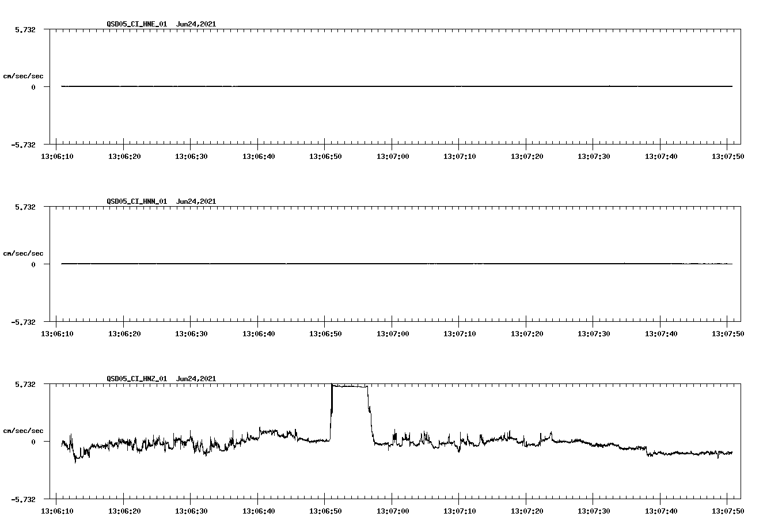The width and height of the screenshot is (782, 532).
Task: Click 13:07:30 time label under HNE plot
Action: [x=594, y=156]
